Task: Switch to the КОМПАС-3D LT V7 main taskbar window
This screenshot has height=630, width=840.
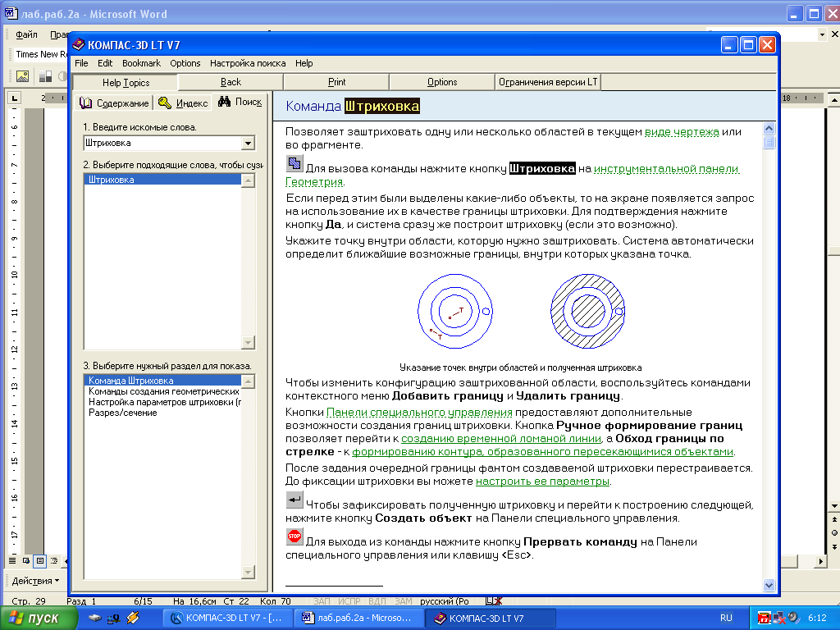Action: point(228,619)
